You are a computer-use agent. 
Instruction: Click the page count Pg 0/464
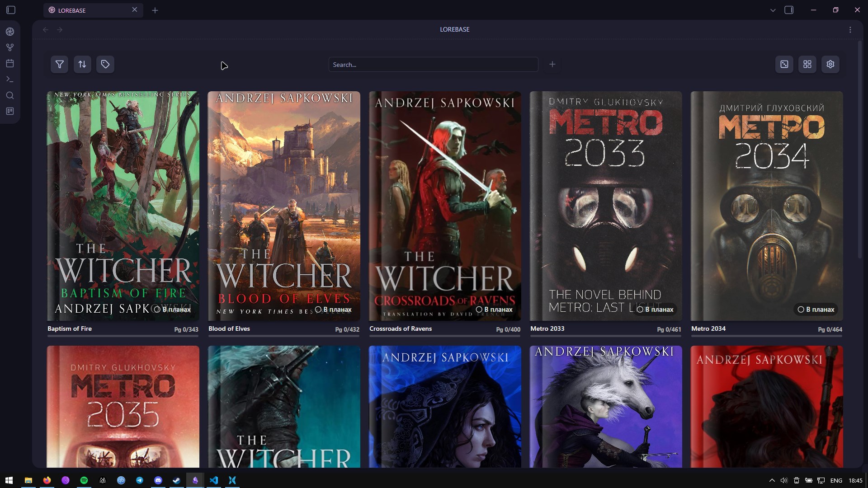click(x=830, y=329)
